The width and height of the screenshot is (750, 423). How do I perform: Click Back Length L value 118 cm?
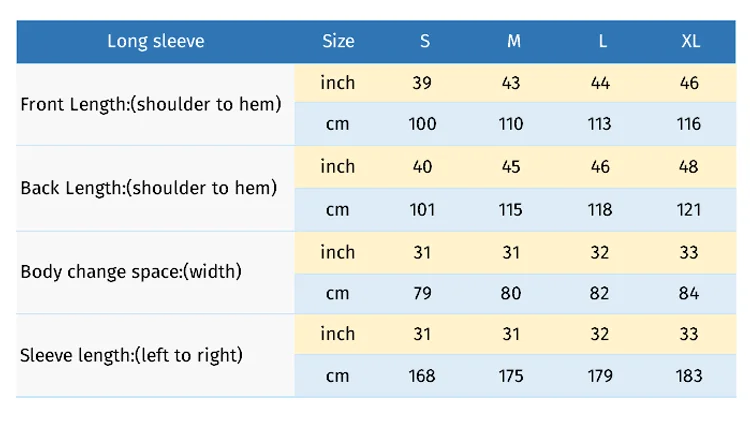[x=600, y=209]
